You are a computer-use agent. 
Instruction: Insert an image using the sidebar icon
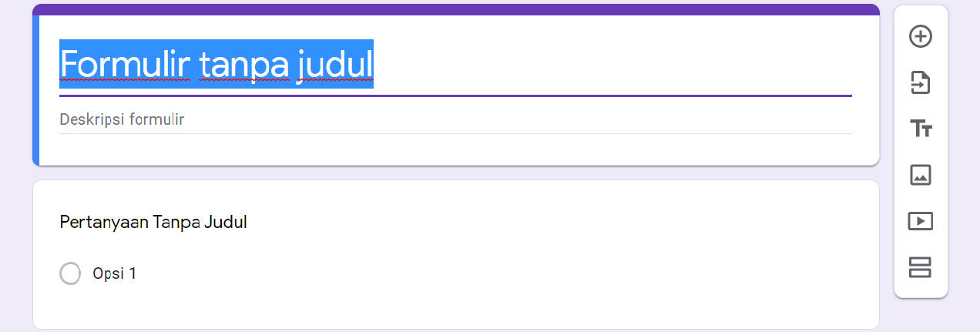click(921, 175)
